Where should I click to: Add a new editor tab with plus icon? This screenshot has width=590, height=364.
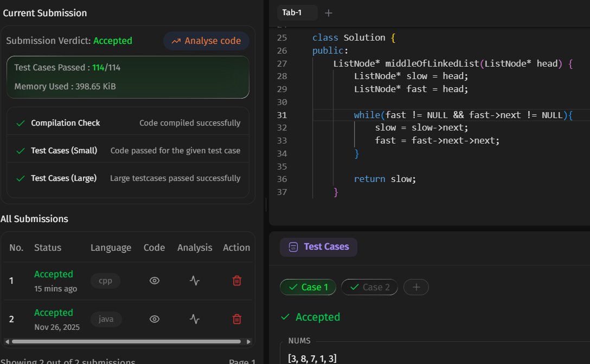point(329,13)
